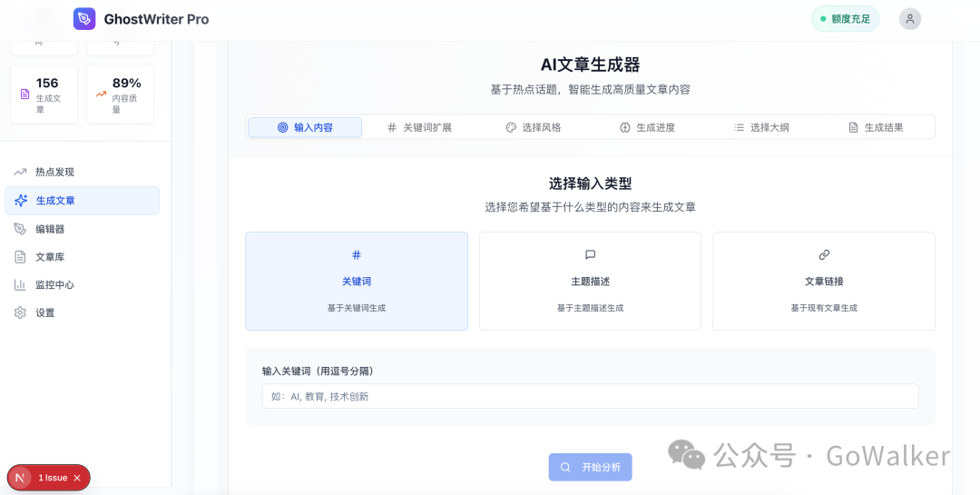Viewport: 980px width, 495px height.
Task: Open 文章库 in the sidebar
Action: coord(82,256)
